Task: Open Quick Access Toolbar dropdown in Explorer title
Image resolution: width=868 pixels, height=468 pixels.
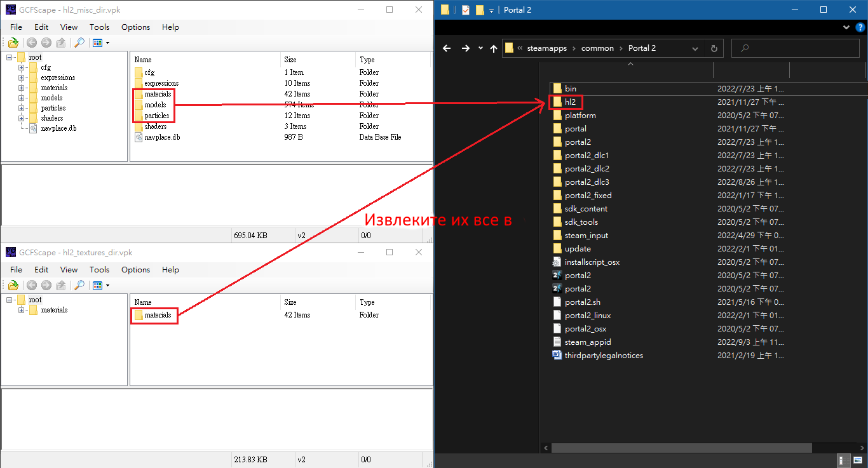Action: [491, 10]
